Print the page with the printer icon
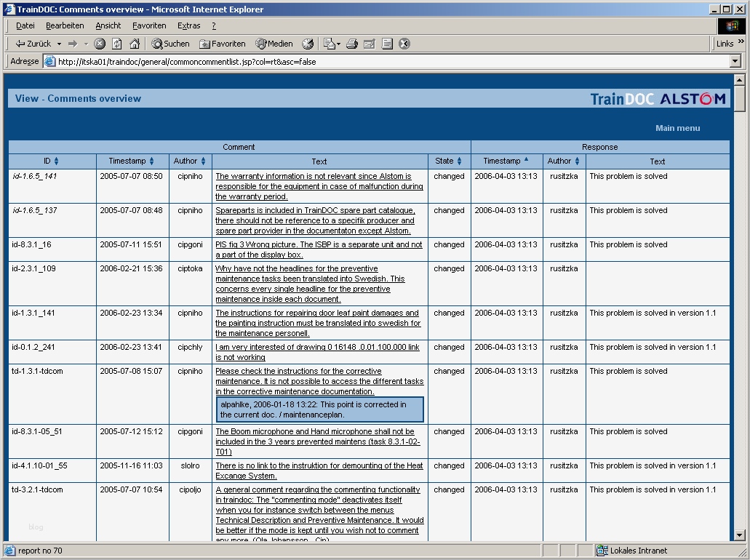Image resolution: width=750 pixels, height=560 pixels. (x=352, y=44)
